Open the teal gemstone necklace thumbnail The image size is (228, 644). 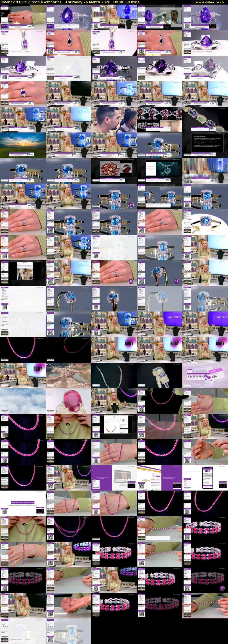click(x=160, y=171)
